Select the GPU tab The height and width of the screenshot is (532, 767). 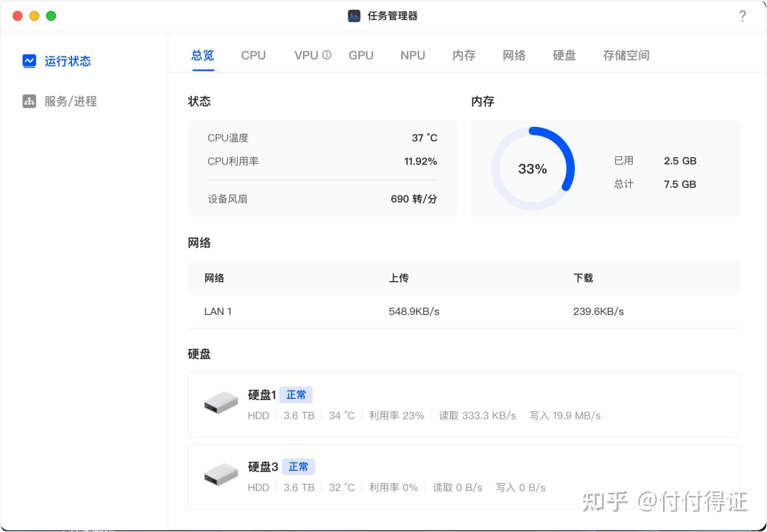[x=361, y=55]
